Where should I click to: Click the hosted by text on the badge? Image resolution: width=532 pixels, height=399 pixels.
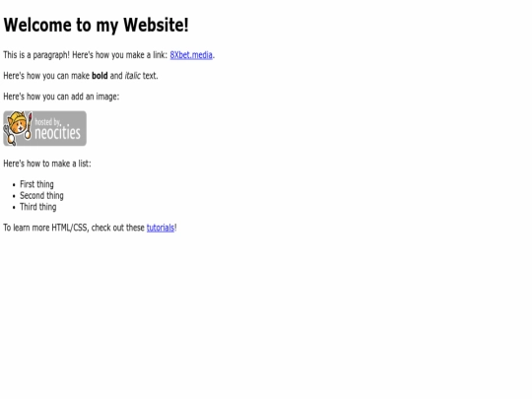(47, 122)
